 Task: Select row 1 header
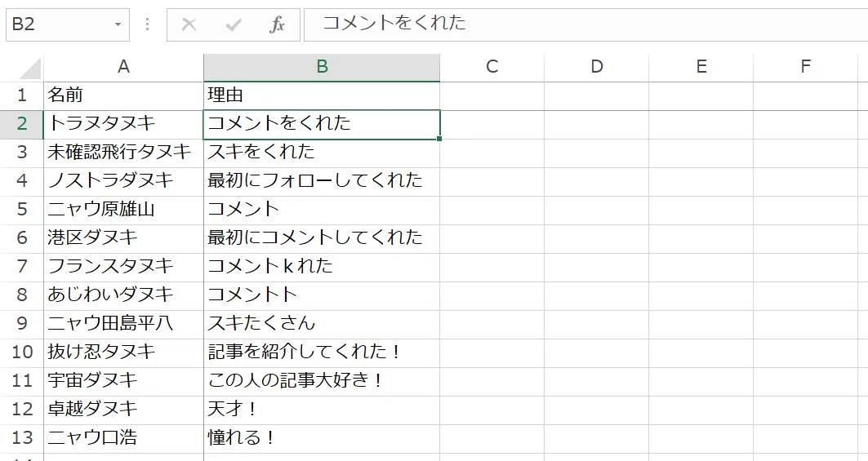tap(21, 95)
